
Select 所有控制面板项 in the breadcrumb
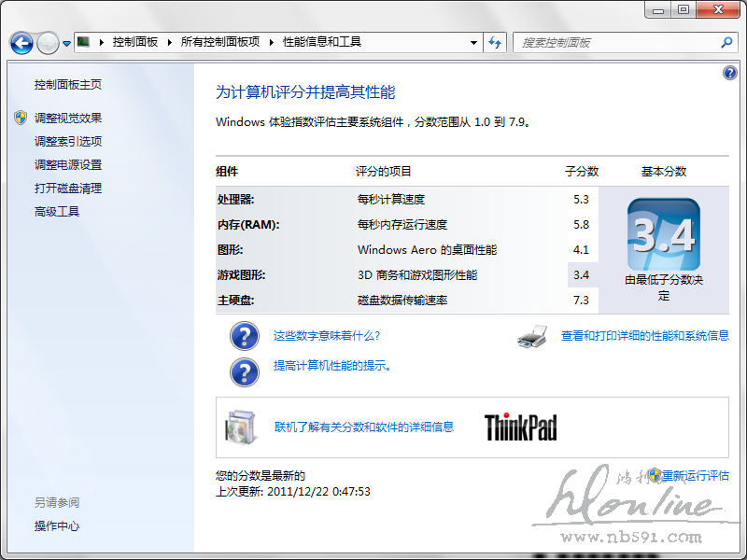coord(219,43)
